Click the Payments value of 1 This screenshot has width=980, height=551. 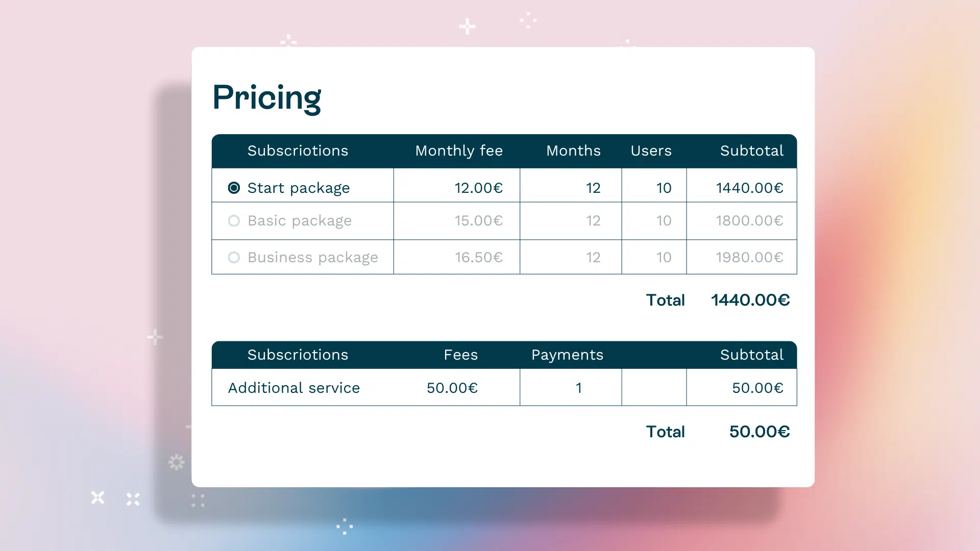(x=578, y=388)
